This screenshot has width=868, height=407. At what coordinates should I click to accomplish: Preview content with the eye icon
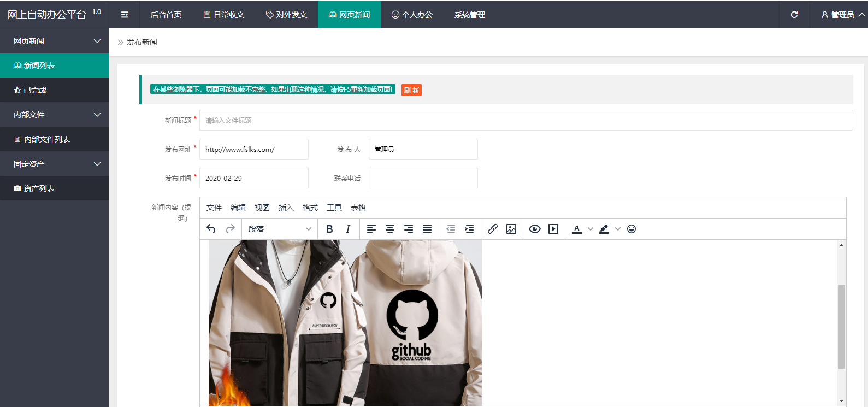coord(535,229)
